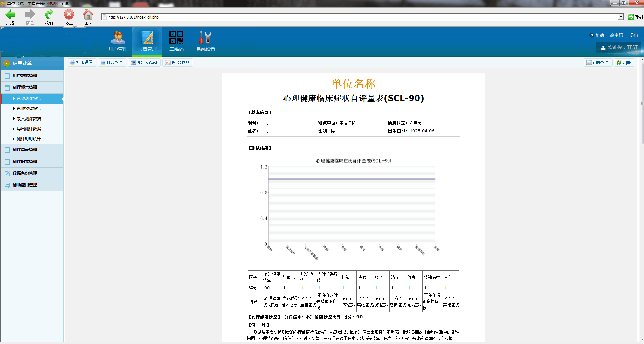
Task: Click the 测评量表管理 list icon
Action: (7, 150)
